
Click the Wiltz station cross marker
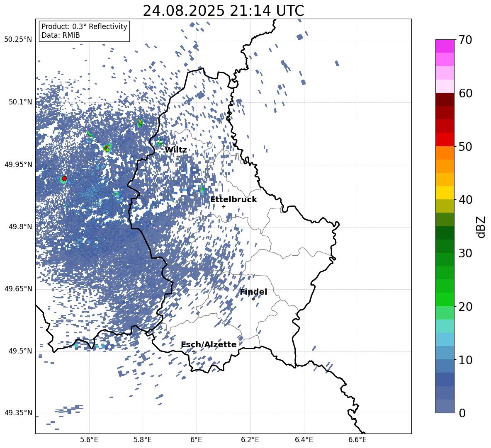coord(178,157)
